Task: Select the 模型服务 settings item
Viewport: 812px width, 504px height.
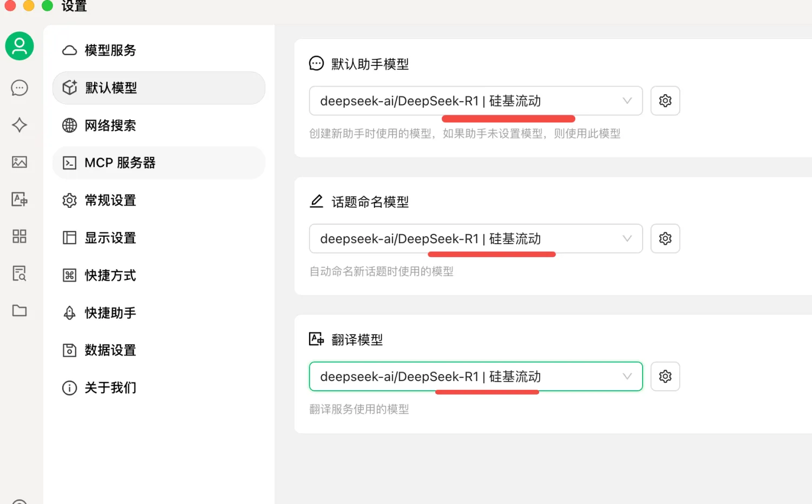Action: click(159, 50)
